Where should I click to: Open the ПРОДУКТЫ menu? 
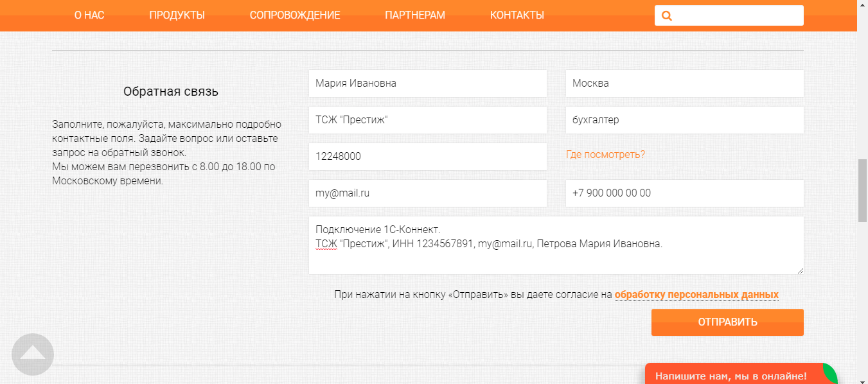coord(177,15)
